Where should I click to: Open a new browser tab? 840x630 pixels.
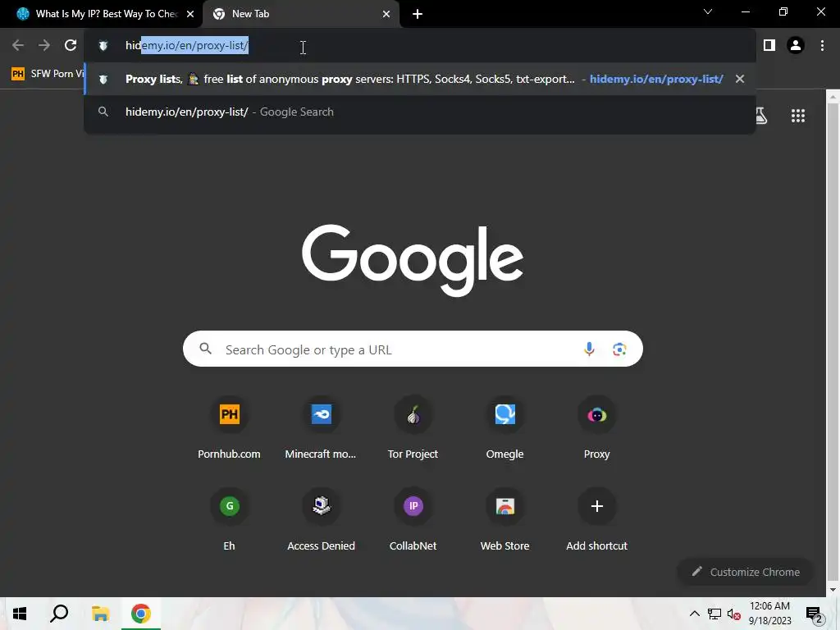point(418,14)
